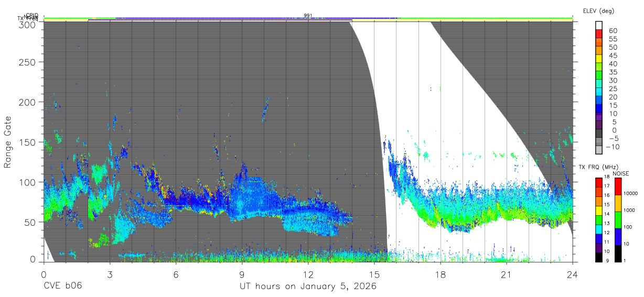Click the '6' hour tick label

pos(176,274)
